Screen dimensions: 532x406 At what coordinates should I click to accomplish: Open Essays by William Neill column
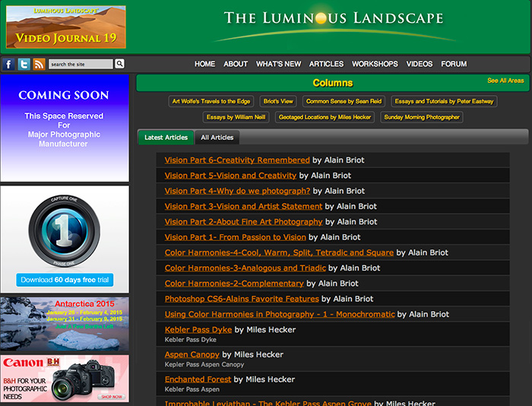[x=235, y=117]
